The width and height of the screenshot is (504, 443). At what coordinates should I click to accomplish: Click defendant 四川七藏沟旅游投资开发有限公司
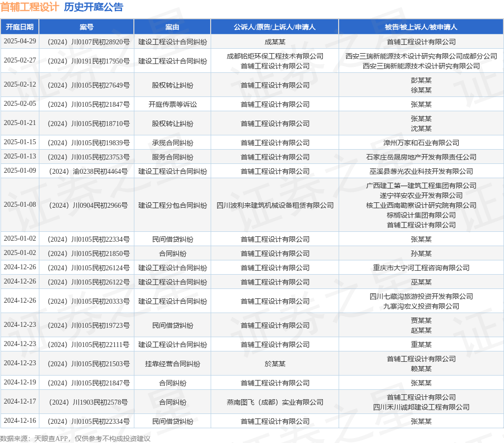(x=421, y=296)
